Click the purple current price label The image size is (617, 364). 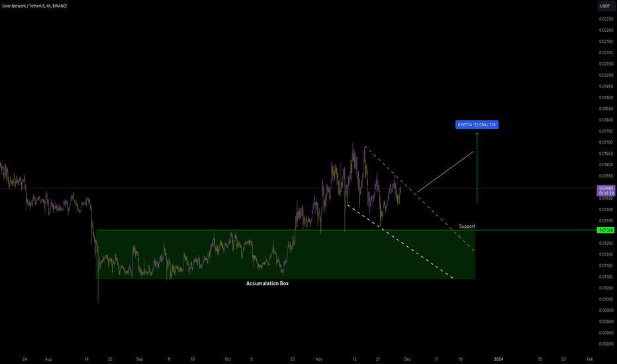pyautogui.click(x=606, y=191)
